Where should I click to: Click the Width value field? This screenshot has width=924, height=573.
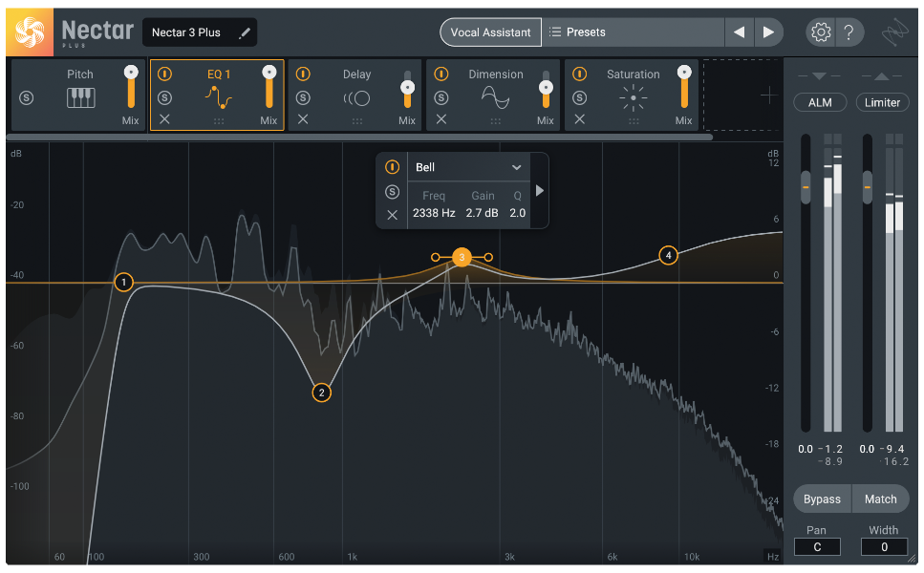pos(884,547)
